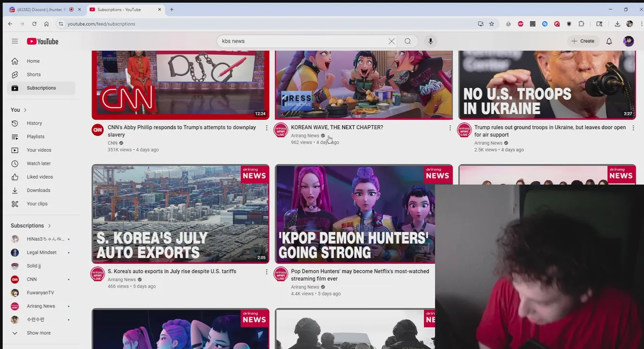Open Your clips in the sidebar

[42, 204]
